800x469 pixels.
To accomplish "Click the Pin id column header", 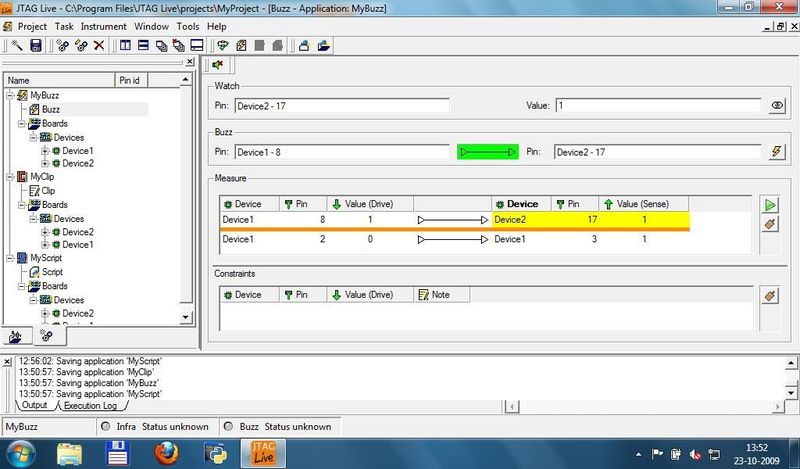I will (131, 80).
